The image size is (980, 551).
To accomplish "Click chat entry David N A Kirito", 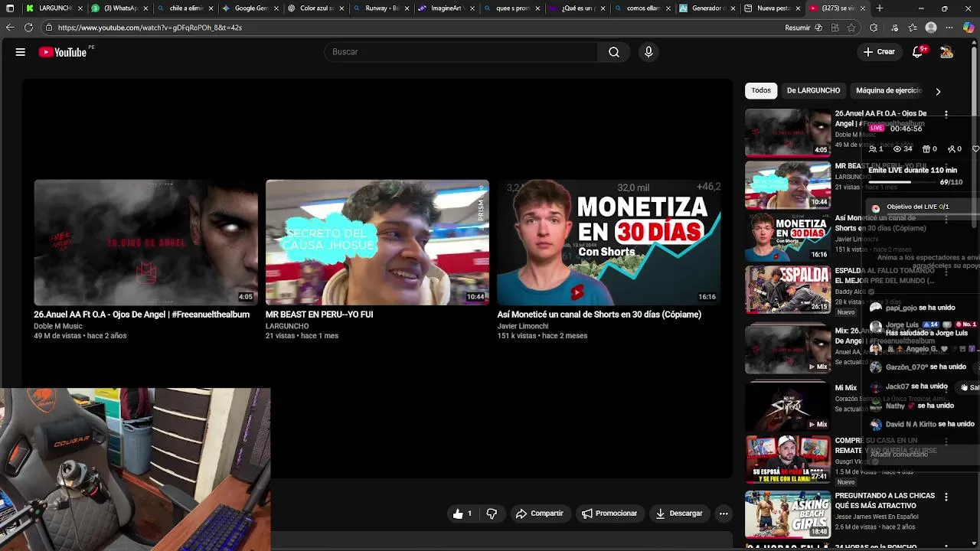I will tap(922, 424).
